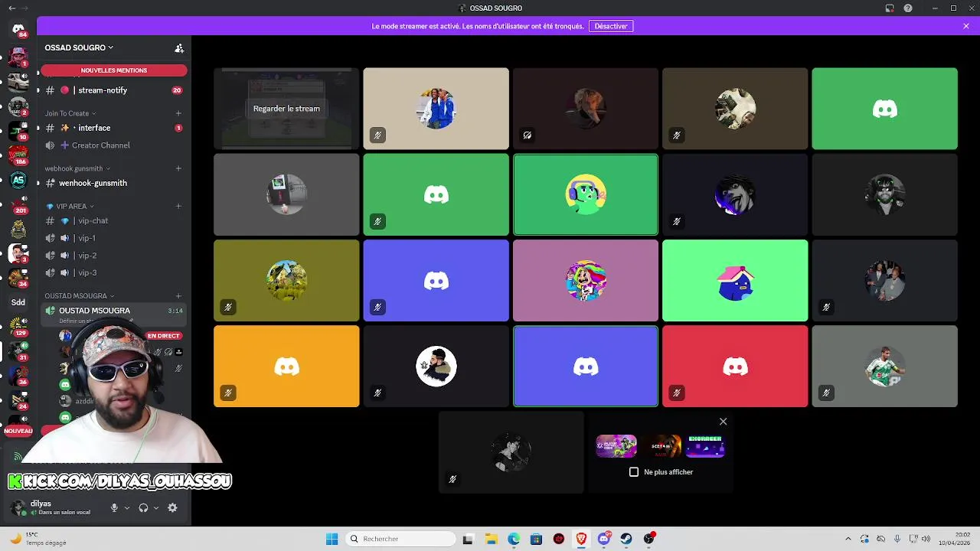This screenshot has height=551, width=980.
Task: Join the vip-3 voice channel
Action: 113,272
